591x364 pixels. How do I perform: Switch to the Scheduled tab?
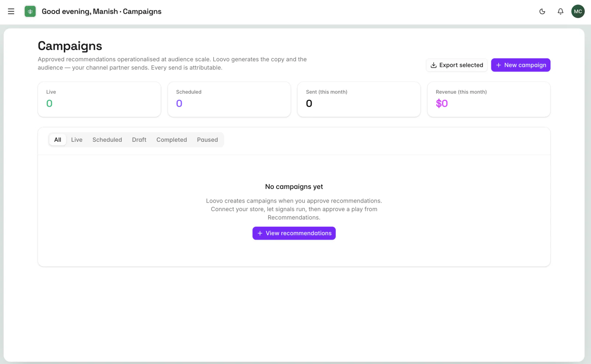[x=107, y=140]
